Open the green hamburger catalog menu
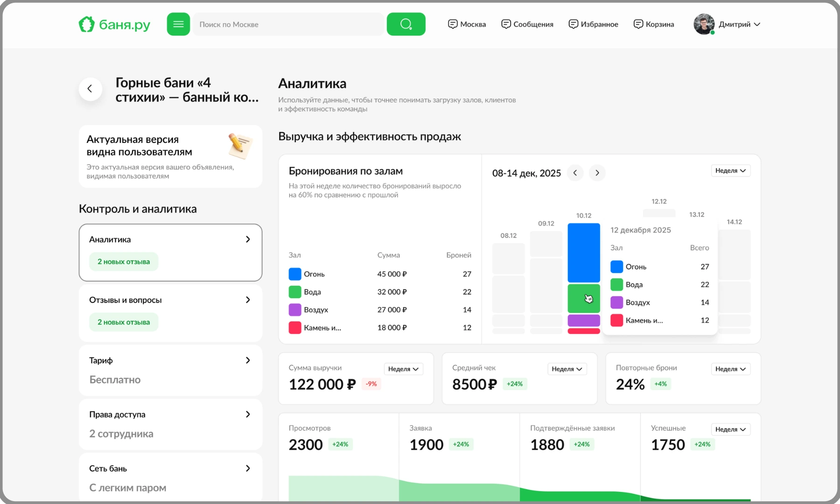Image resolution: width=840 pixels, height=504 pixels. tap(178, 24)
